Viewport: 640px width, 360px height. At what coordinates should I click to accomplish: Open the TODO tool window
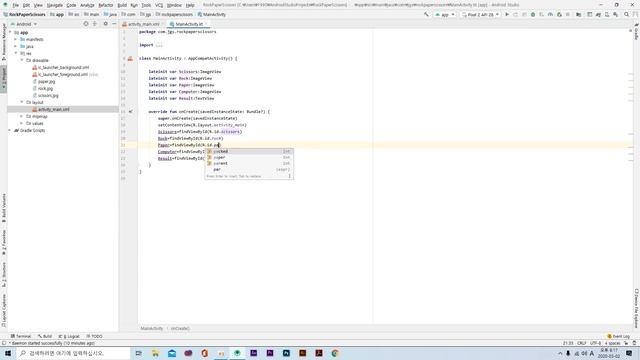coord(95,336)
